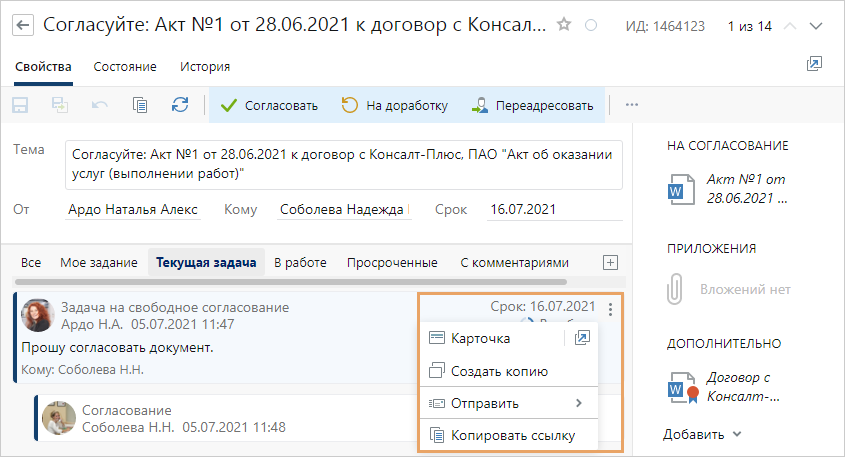Toggle the circle status marker beside the star

point(590,25)
